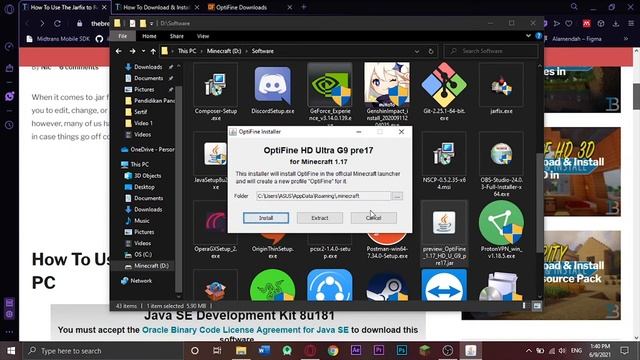This screenshot has width=640, height=360.
Task: Select OBS-Studio installer icon
Action: pos(501,154)
